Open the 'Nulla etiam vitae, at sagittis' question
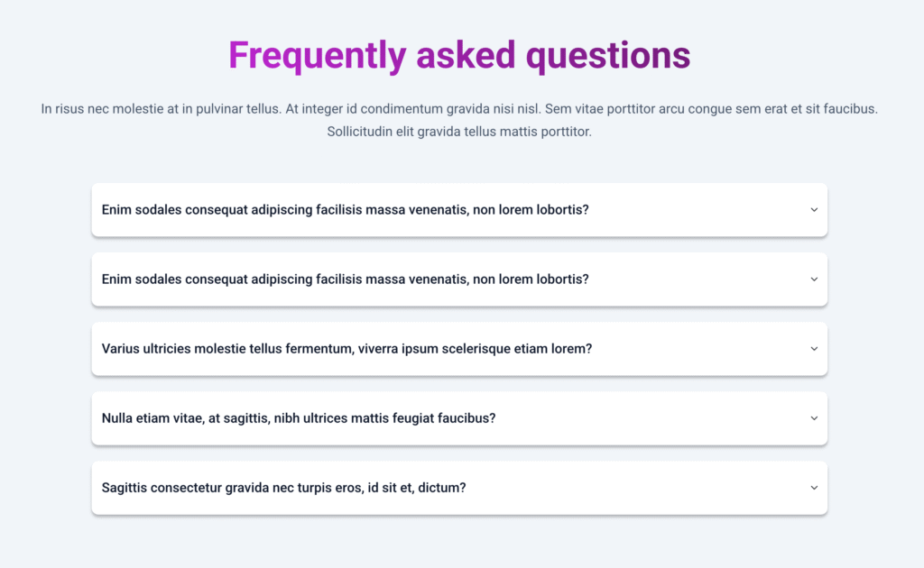The height and width of the screenshot is (568, 924). coord(299,418)
